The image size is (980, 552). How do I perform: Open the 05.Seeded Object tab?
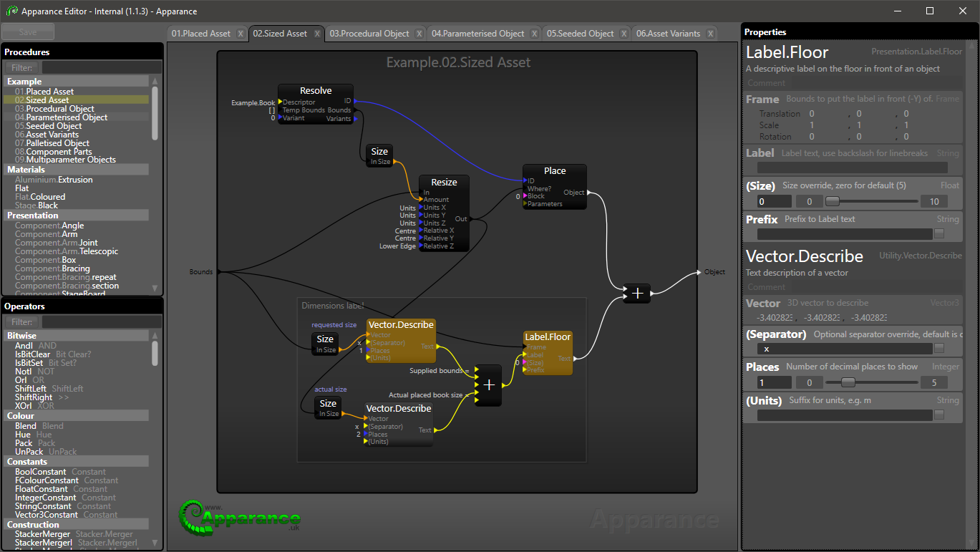tap(580, 34)
